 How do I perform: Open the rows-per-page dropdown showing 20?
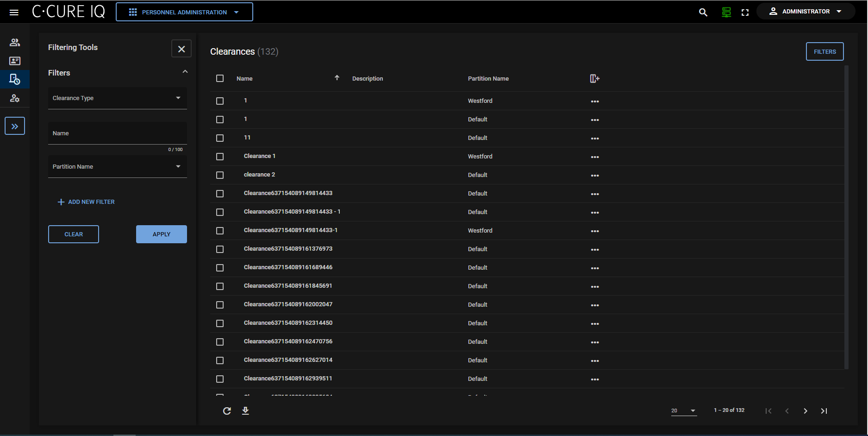(x=683, y=411)
